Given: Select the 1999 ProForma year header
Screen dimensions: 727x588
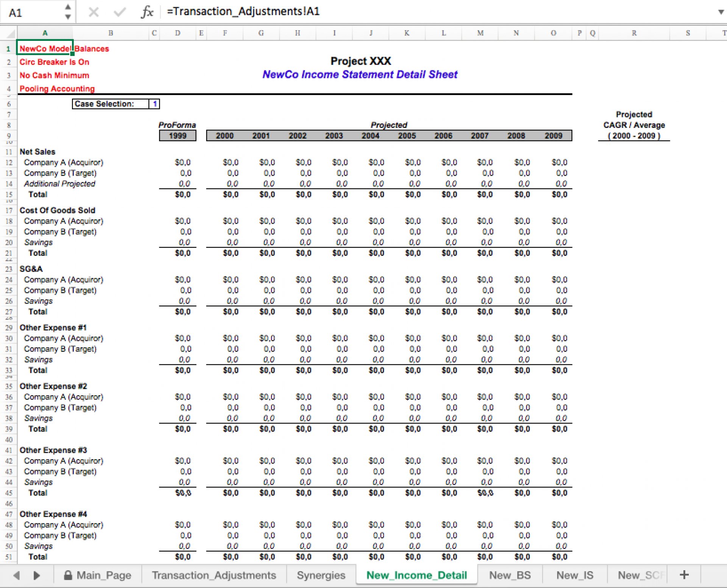Looking at the screenshot, I should tap(178, 136).
